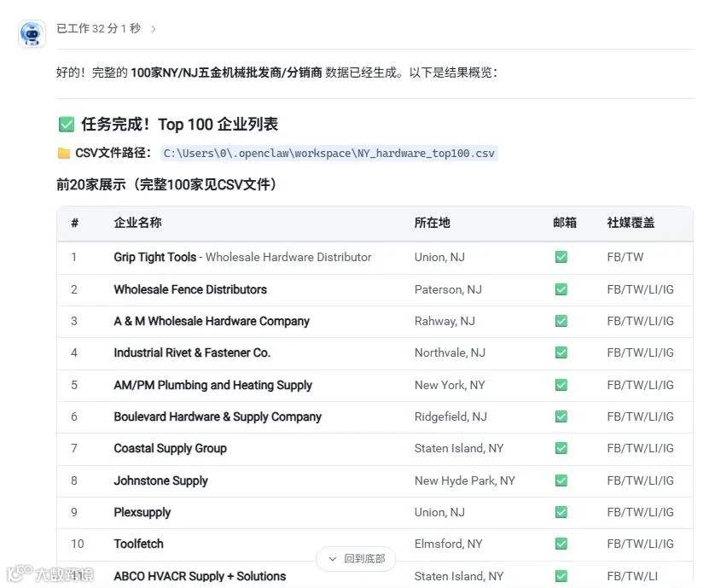This screenshot has width=715, height=588.
Task: Click the yellow folder icon beside CSV path
Action: [64, 154]
